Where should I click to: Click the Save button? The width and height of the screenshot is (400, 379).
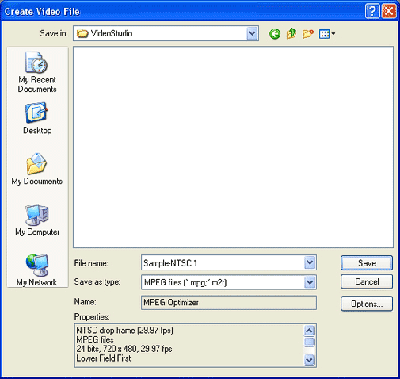[367, 263]
